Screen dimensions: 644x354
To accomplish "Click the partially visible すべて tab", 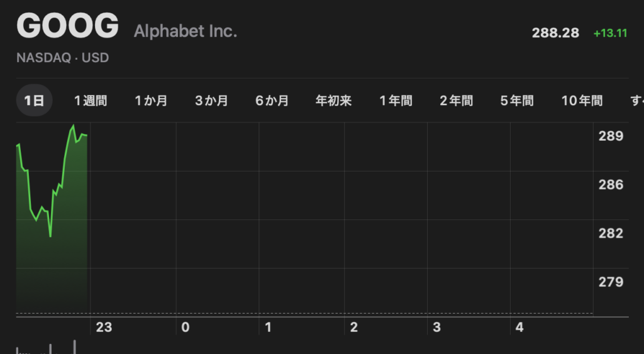I will tap(636, 101).
